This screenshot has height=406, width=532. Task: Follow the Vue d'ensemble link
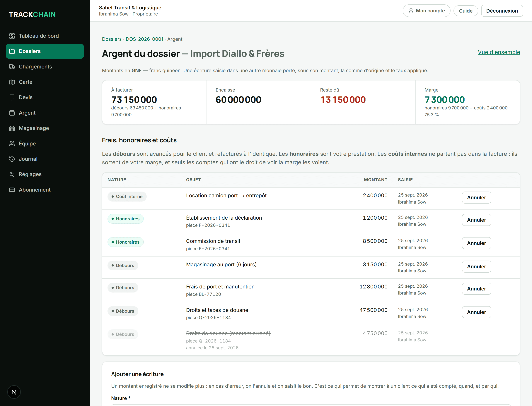499,52
